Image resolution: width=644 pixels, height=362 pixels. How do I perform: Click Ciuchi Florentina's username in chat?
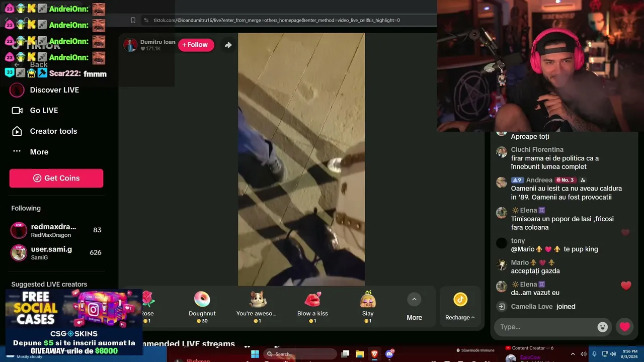537,150
